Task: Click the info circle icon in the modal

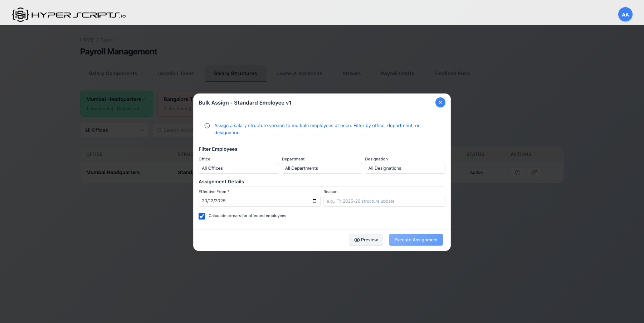Action: point(207,126)
